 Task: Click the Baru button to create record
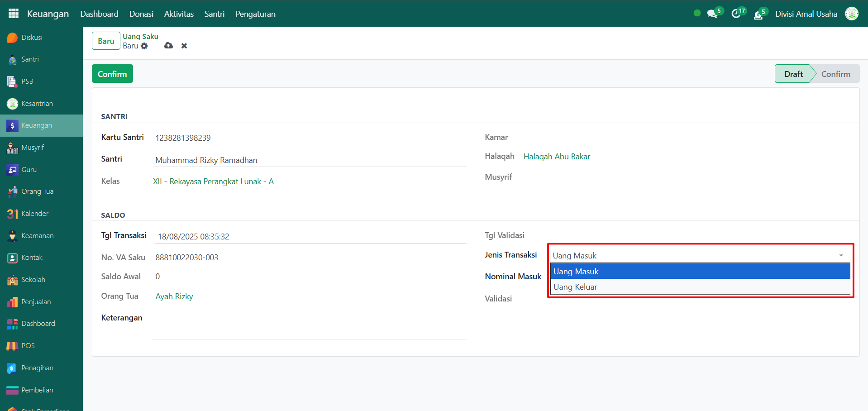106,41
